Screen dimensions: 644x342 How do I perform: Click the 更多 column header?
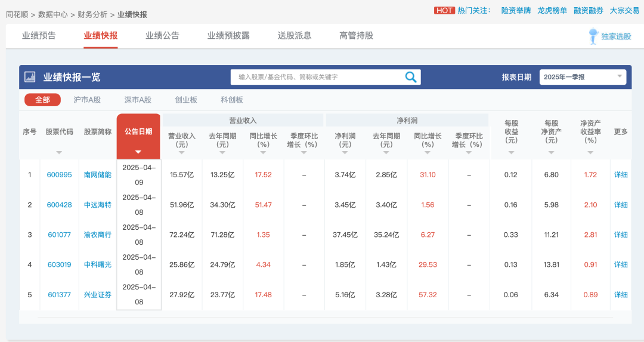(621, 132)
